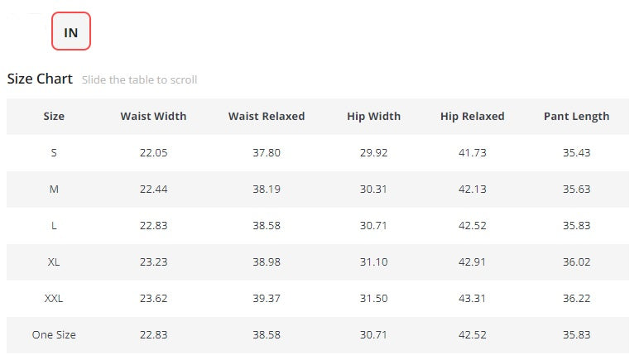Click the Size Chart heading

pos(40,79)
